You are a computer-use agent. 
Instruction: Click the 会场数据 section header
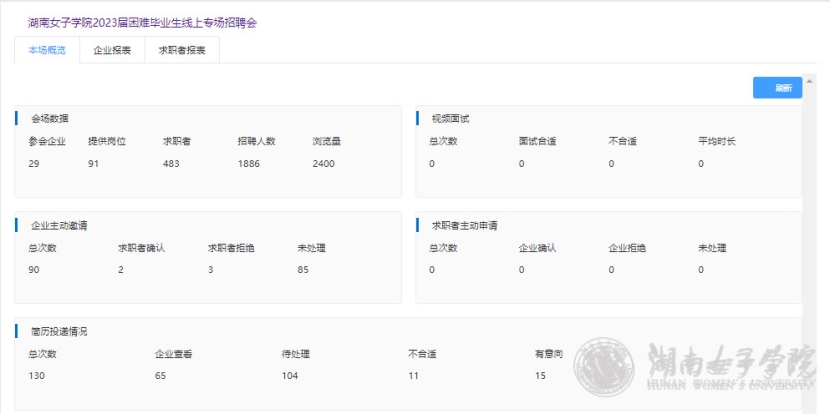click(x=49, y=118)
